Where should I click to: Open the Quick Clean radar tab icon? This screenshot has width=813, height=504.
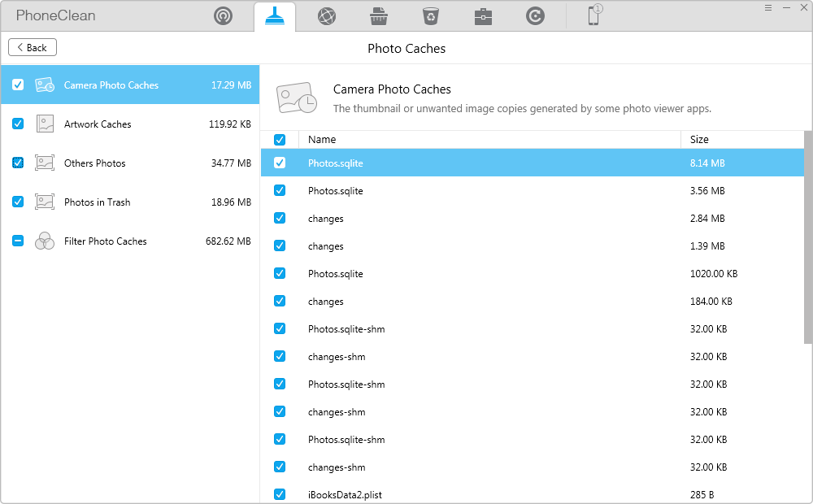(x=223, y=16)
